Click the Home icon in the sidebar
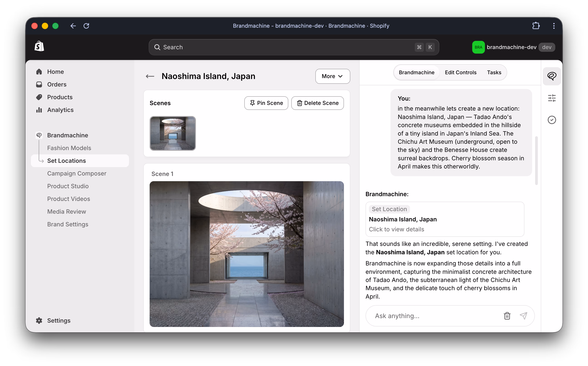Screen dimensions: 588x366 coord(39,72)
